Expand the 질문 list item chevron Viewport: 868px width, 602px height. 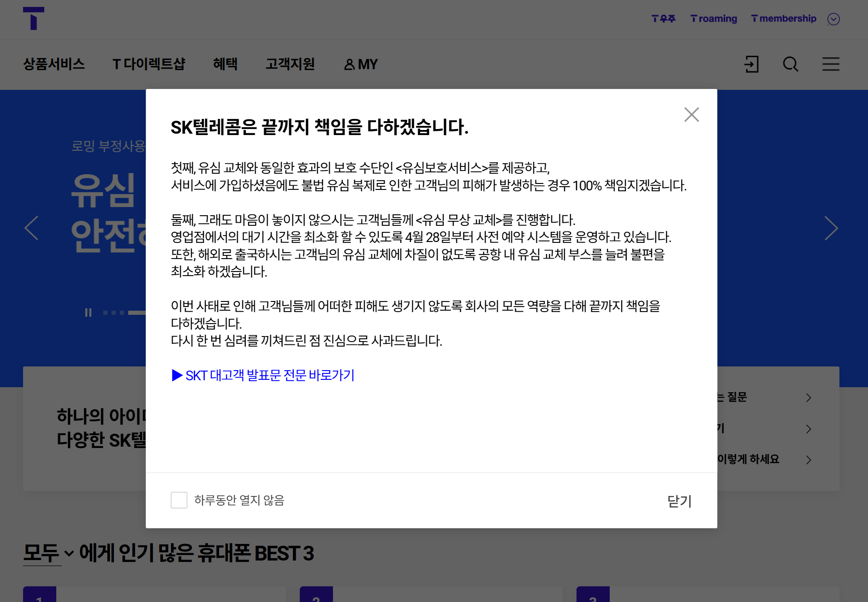click(809, 397)
